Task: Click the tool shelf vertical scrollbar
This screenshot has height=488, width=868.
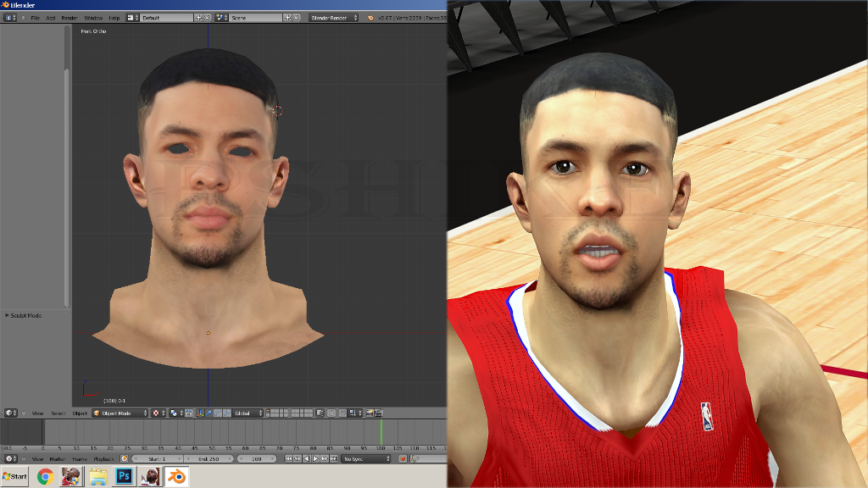Action: point(67,187)
